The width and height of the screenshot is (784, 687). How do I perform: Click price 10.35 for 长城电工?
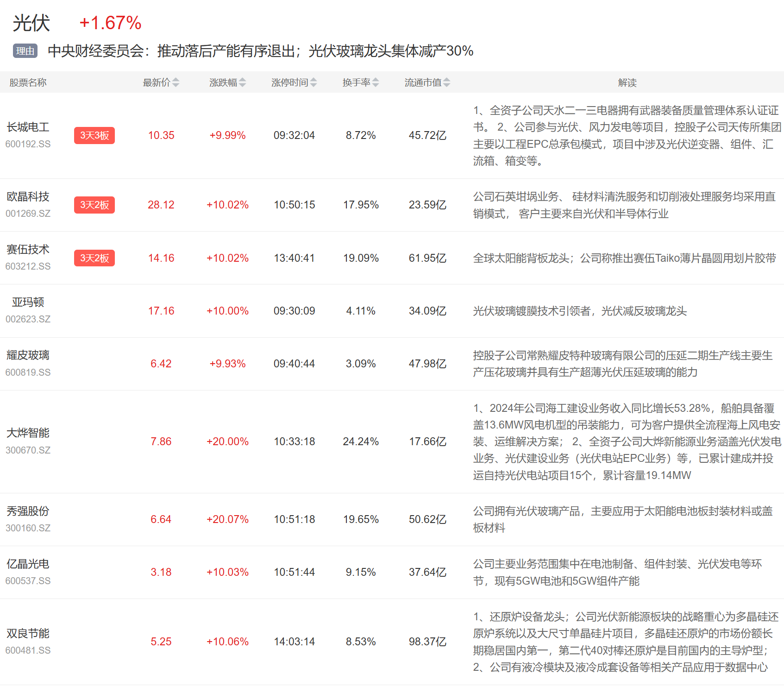point(161,135)
